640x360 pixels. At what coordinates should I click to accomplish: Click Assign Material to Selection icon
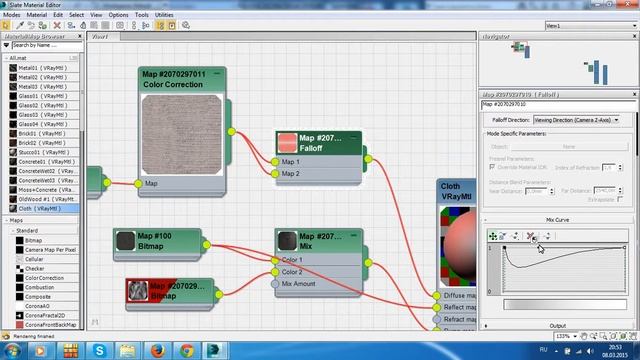coord(42,25)
